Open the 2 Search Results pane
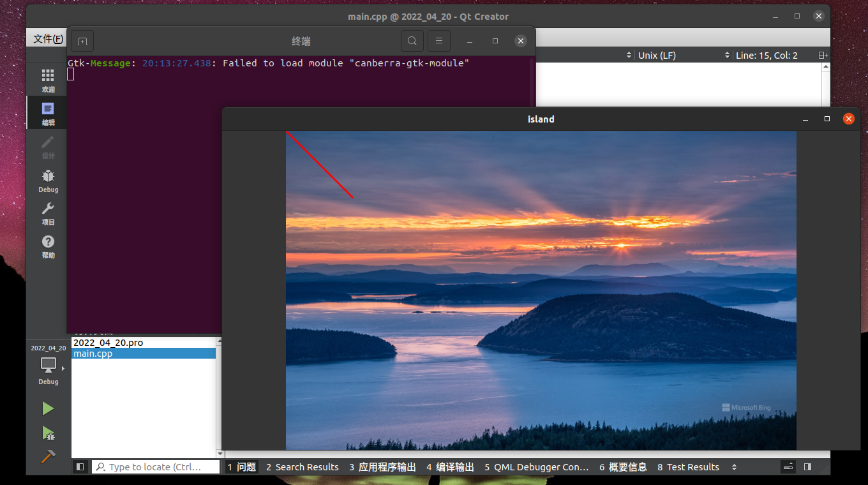This screenshot has height=485, width=868. tap(303, 467)
